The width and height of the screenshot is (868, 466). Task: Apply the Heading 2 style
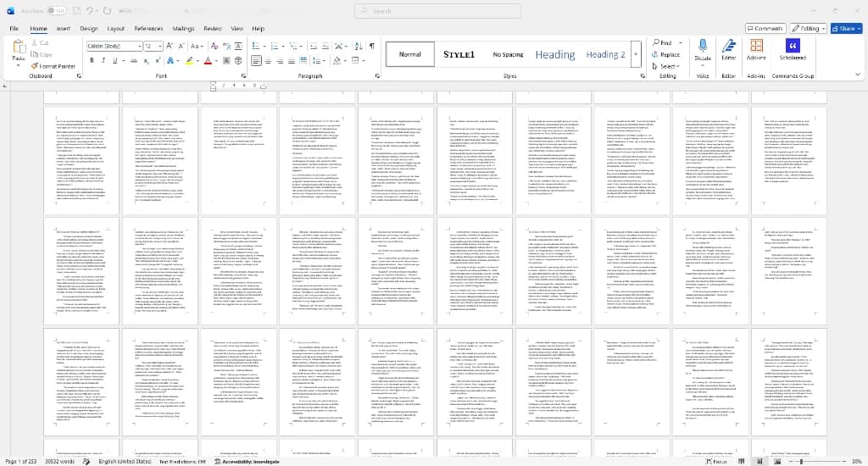(x=605, y=54)
